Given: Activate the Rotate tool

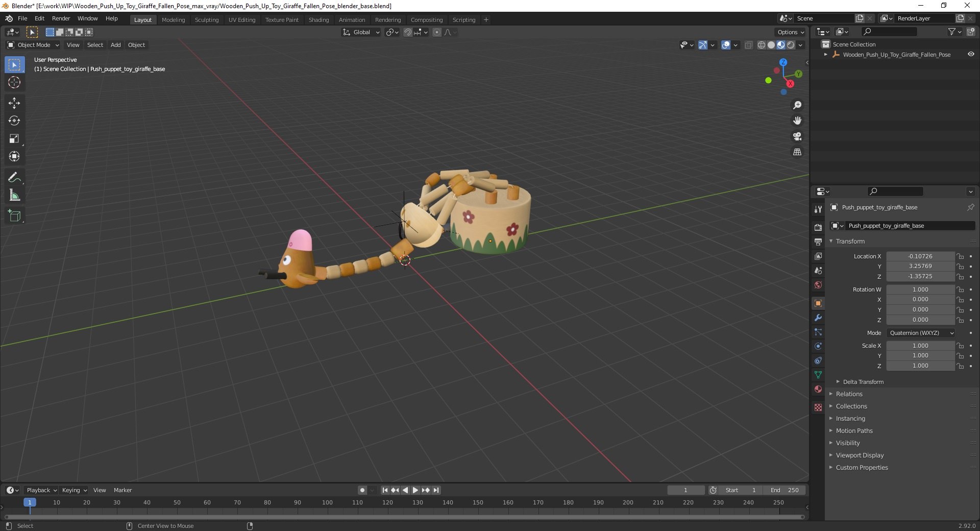Looking at the screenshot, I should point(14,121).
